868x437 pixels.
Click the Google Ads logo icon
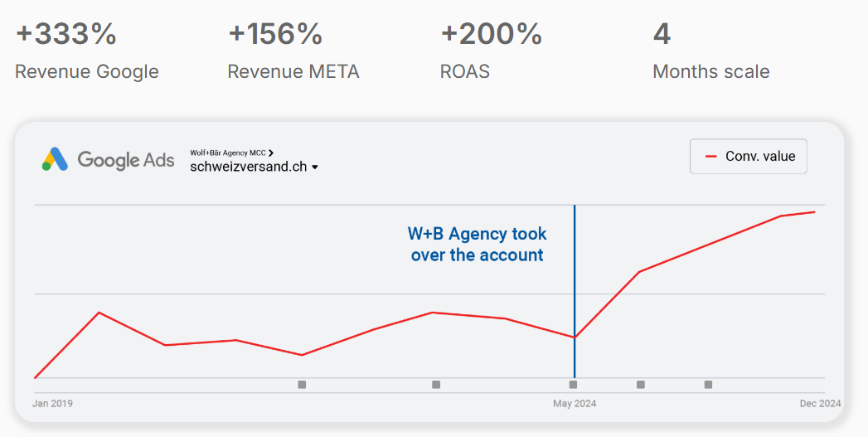coord(55,159)
